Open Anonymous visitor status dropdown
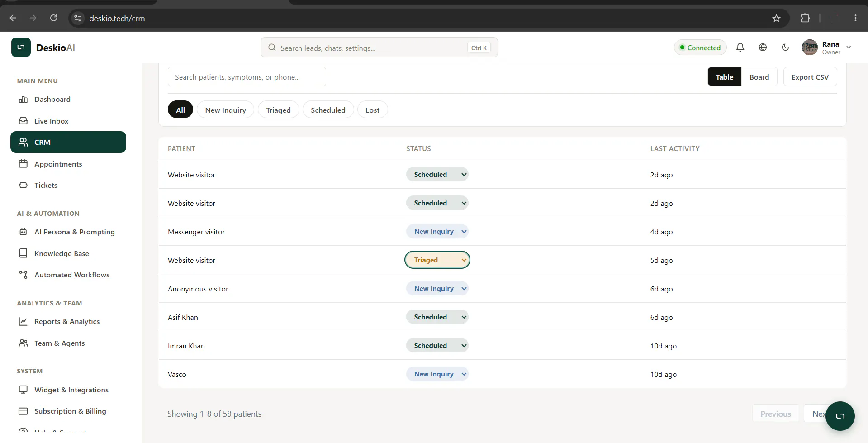The image size is (868, 443). 437,289
